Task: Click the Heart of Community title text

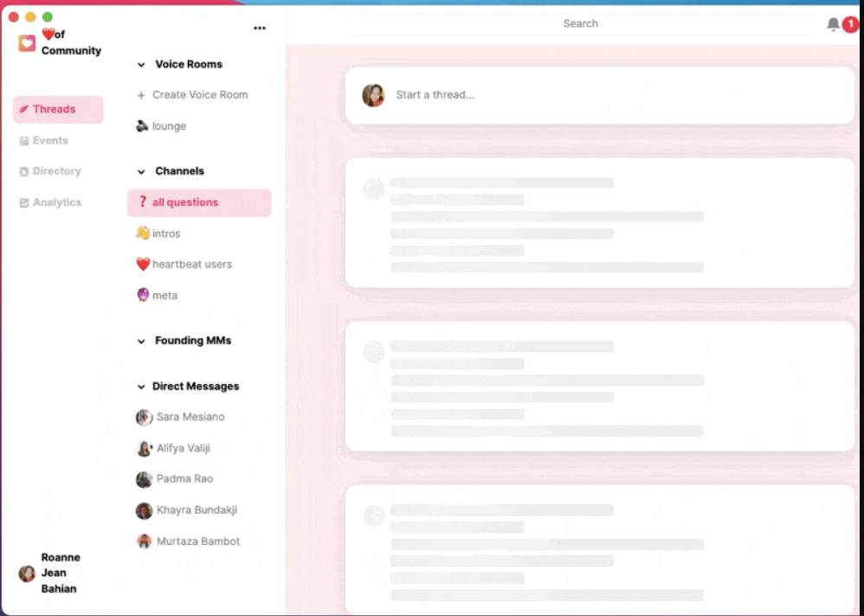Action: pyautogui.click(x=71, y=42)
